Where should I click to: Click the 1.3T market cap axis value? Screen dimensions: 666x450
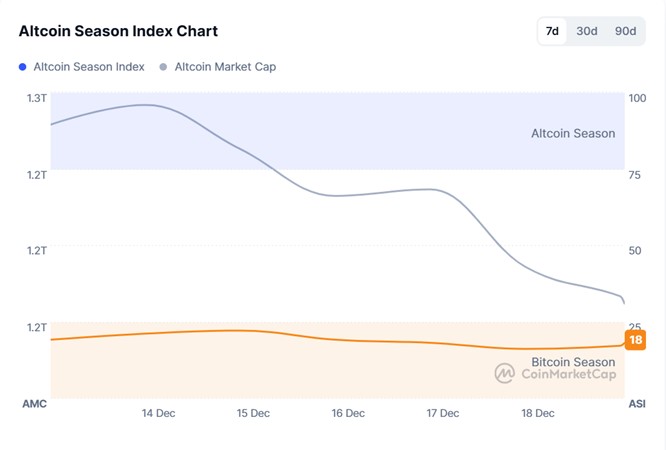[37, 98]
